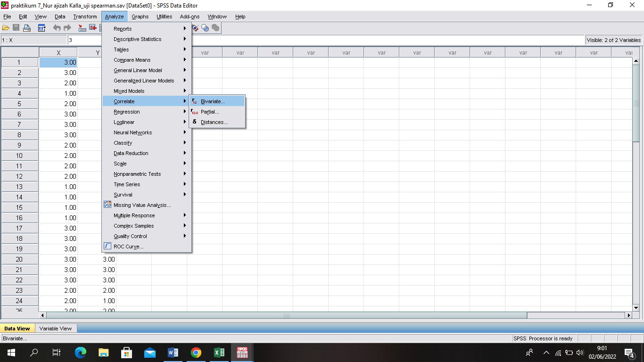Open the Dialog Recall toolbar button
644x362 pixels.
(41, 28)
